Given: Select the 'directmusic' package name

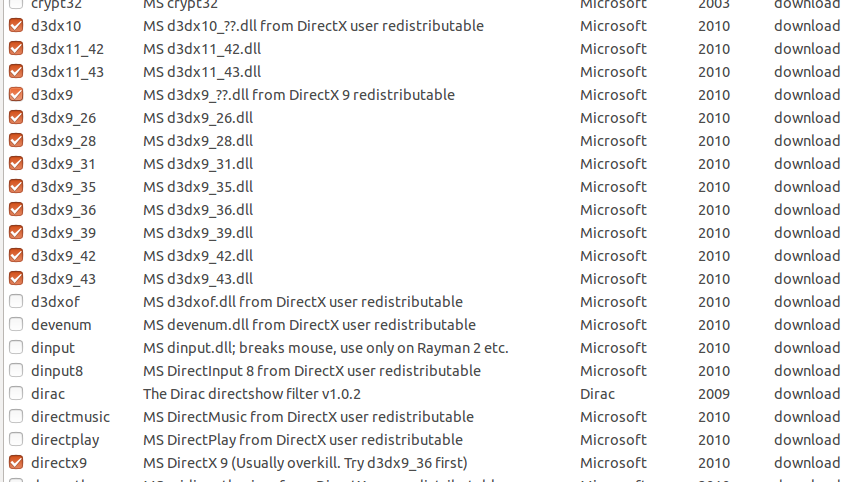Looking at the screenshot, I should tap(70, 417).
